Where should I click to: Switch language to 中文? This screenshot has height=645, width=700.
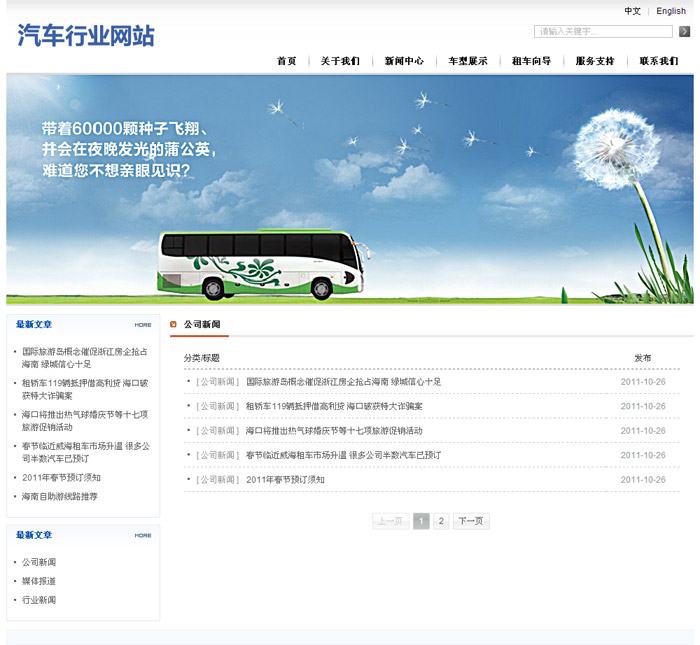(x=632, y=11)
